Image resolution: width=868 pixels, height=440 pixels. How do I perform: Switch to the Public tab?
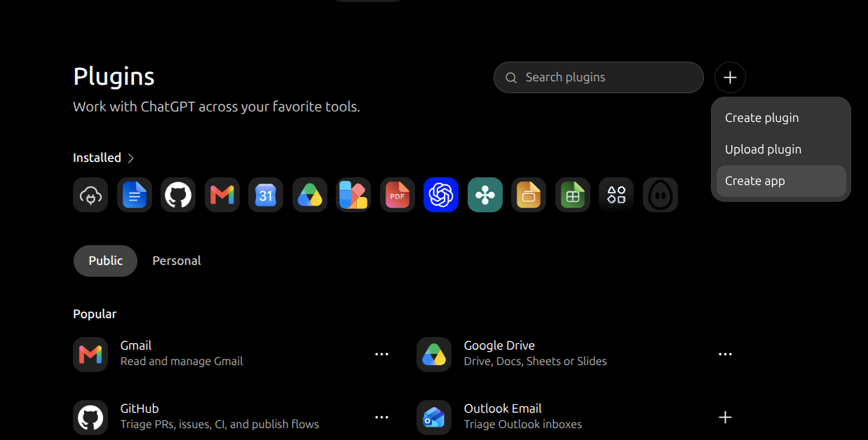105,261
